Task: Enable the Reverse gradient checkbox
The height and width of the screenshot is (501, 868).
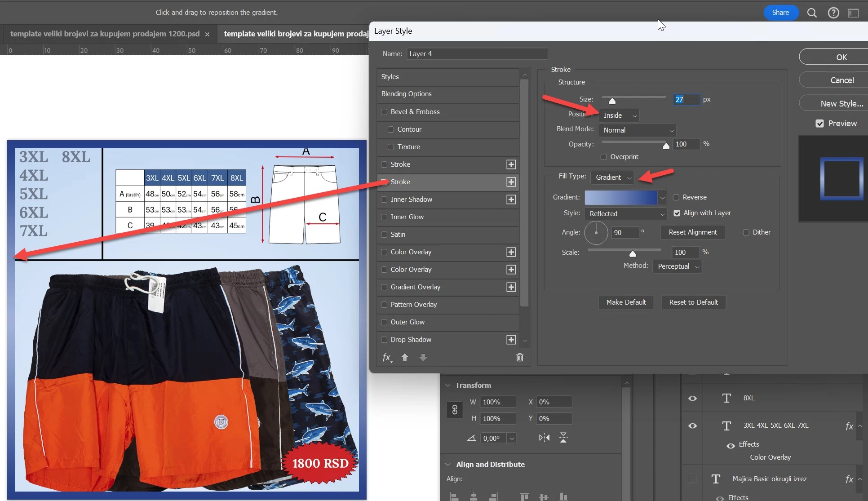Action: click(x=676, y=197)
